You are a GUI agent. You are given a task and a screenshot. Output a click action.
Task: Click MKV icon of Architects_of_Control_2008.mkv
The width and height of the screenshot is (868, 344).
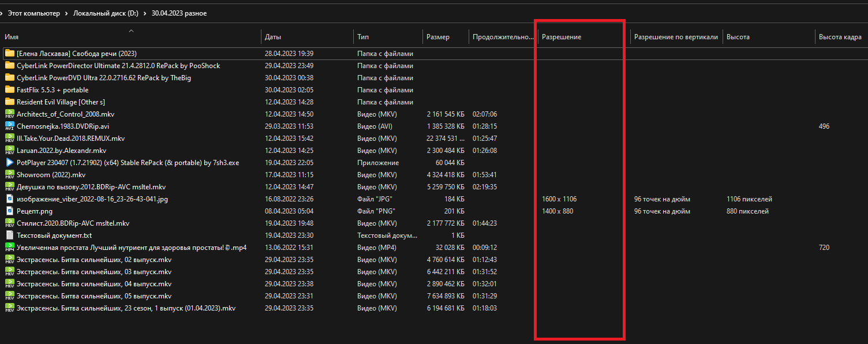tap(9, 114)
